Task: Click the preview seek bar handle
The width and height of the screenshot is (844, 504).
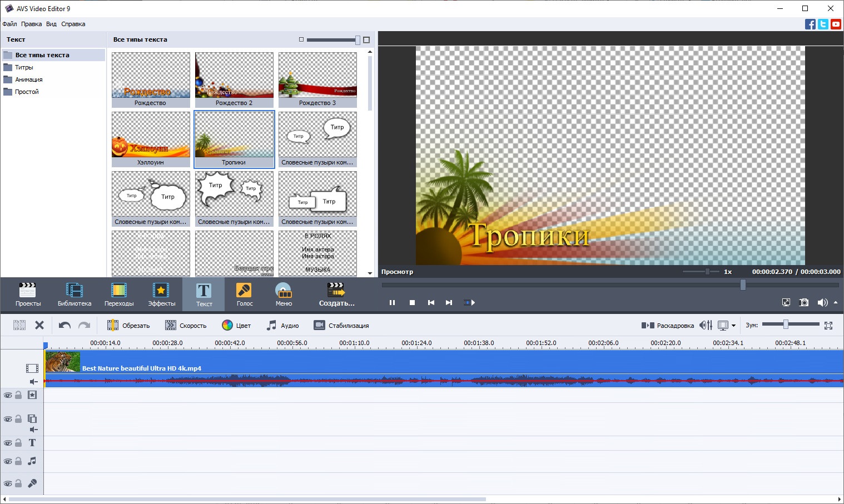Action: (x=743, y=285)
